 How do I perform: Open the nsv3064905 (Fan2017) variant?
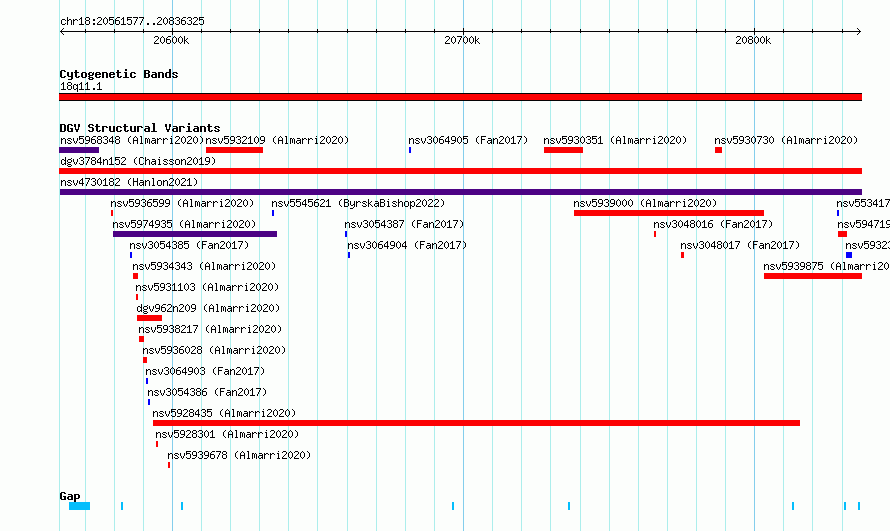click(468, 140)
